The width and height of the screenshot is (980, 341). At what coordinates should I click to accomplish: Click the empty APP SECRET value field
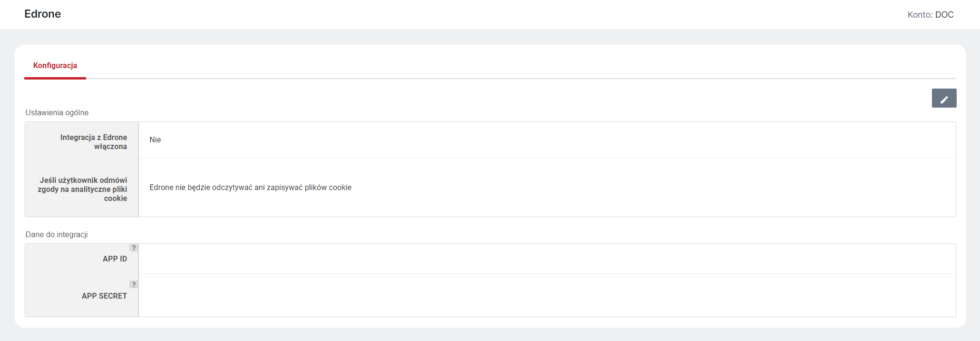coord(547,295)
